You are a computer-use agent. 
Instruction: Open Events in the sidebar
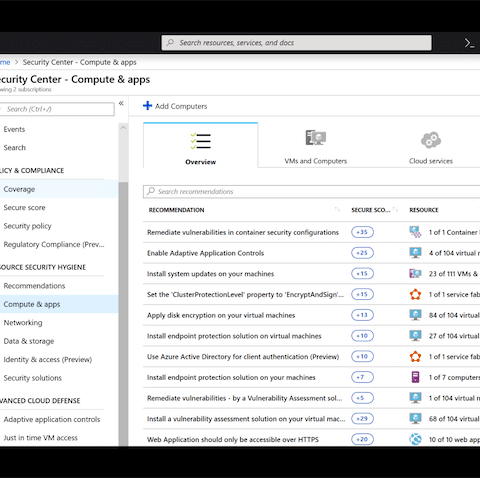[14, 129]
